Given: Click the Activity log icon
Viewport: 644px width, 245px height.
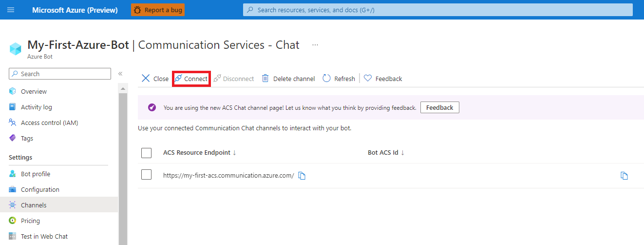Looking at the screenshot, I should [x=13, y=107].
